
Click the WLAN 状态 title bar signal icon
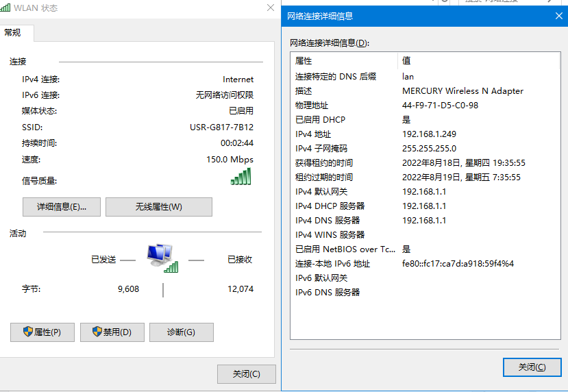6,8
